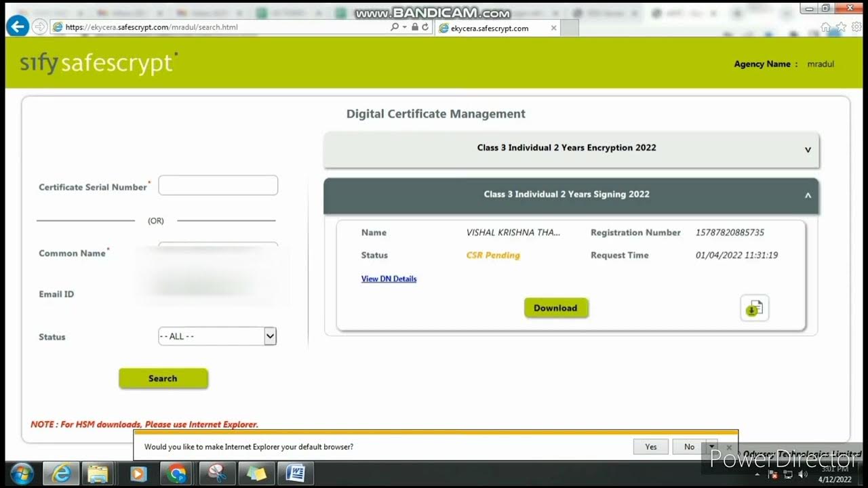Open the dropdown arrow beside No button
Viewport: 868px width, 488px height.
click(x=711, y=447)
